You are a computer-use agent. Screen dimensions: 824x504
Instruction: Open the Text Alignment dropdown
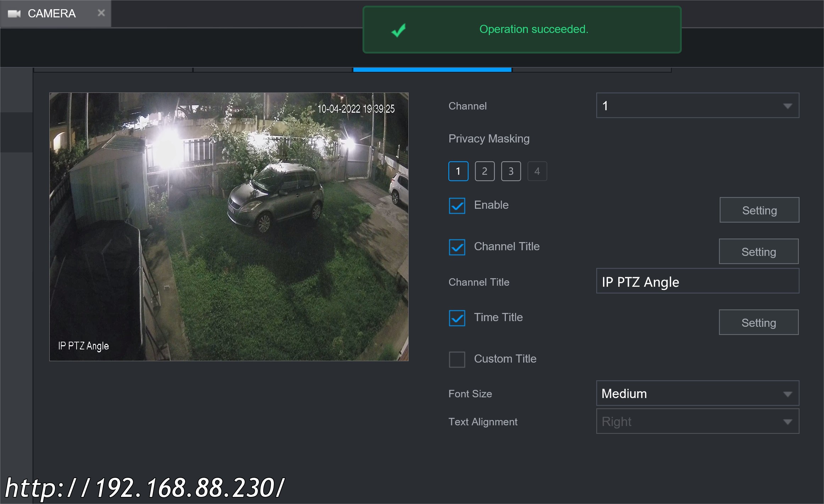pos(697,421)
